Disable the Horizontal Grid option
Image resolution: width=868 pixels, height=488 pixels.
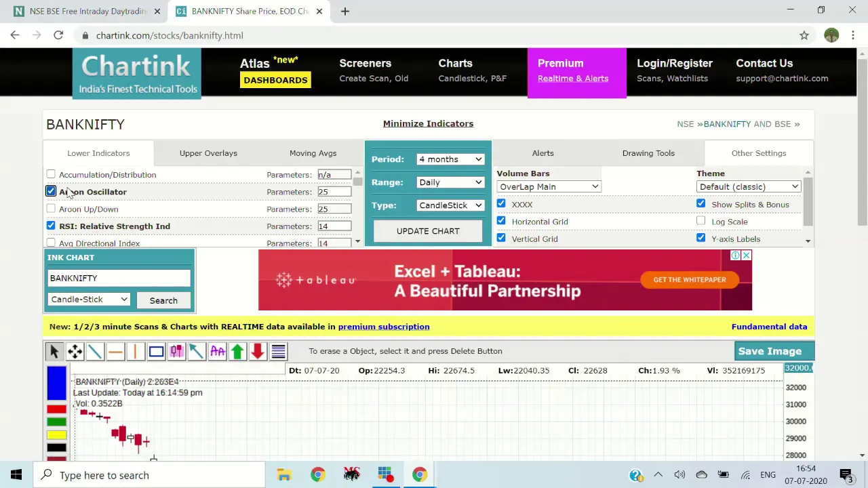click(x=501, y=221)
